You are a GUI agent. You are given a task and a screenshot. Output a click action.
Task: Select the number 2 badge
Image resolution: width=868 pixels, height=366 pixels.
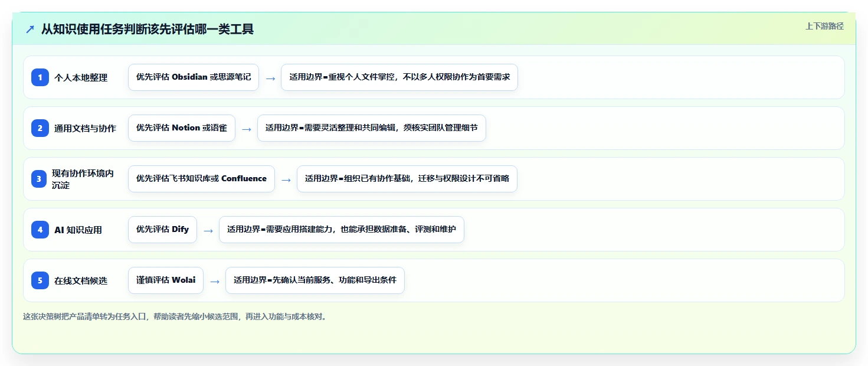(x=40, y=128)
